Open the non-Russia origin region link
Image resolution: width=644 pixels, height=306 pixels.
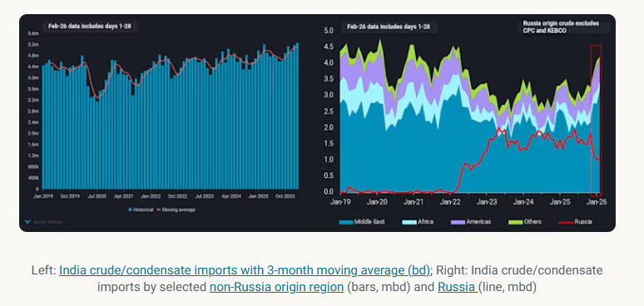point(276,287)
